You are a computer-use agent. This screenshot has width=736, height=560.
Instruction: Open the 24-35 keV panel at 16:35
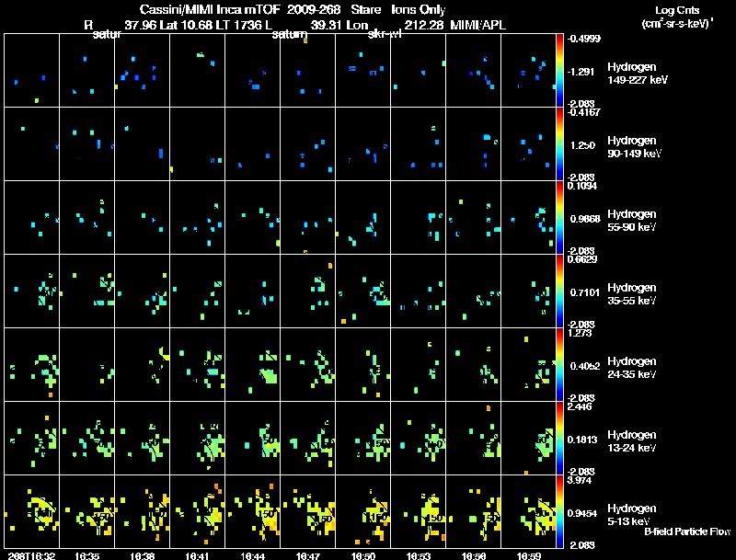86,364
